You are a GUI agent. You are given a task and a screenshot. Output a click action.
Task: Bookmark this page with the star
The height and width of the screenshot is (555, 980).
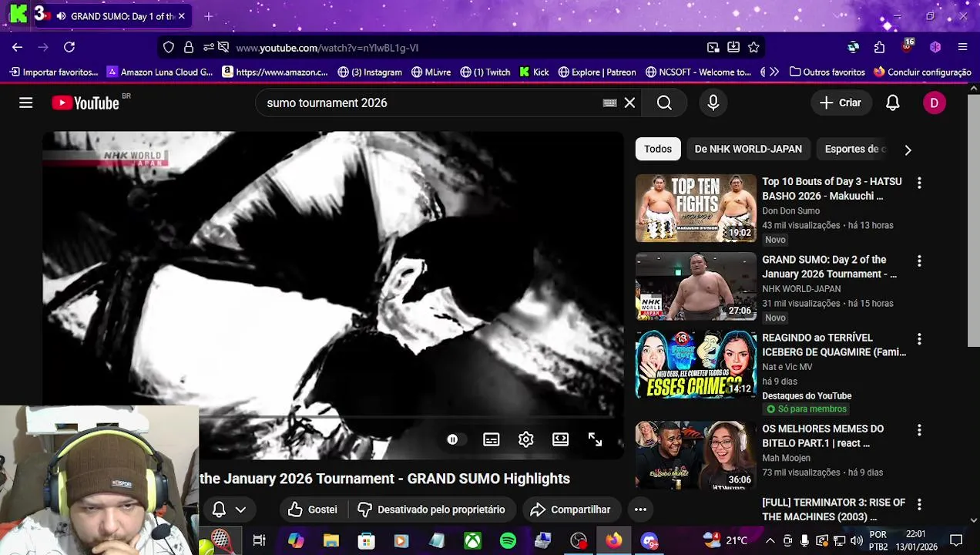(754, 47)
